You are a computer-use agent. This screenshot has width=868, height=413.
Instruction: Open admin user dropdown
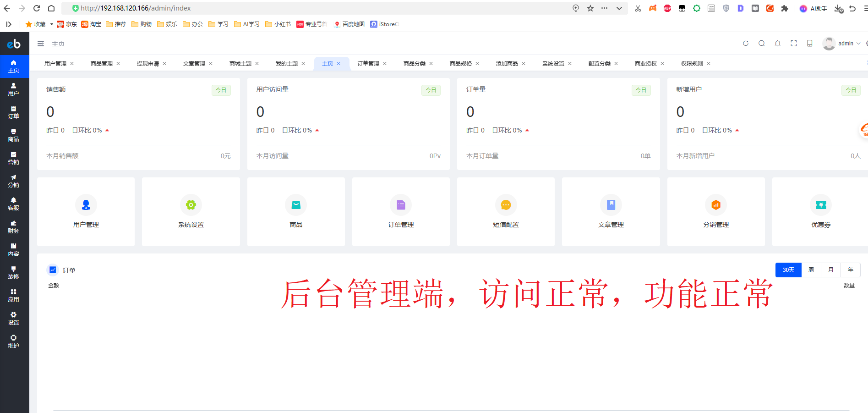(x=842, y=44)
